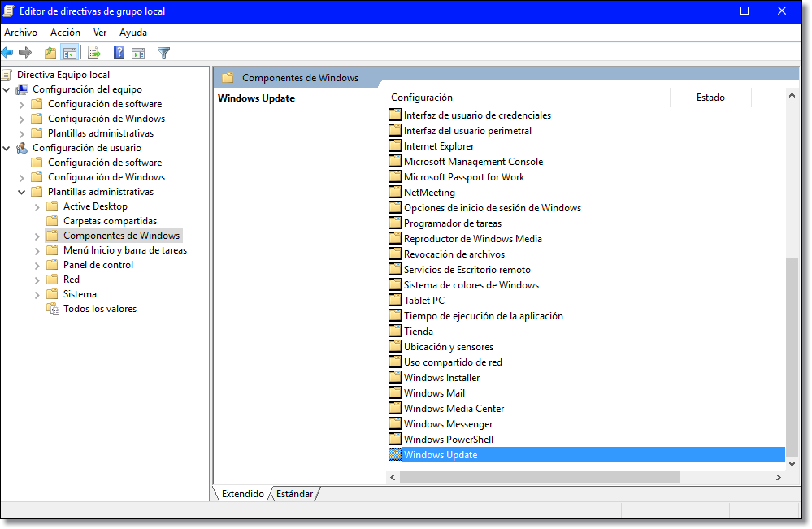Open the Acción menu
812x529 pixels.
pos(65,32)
